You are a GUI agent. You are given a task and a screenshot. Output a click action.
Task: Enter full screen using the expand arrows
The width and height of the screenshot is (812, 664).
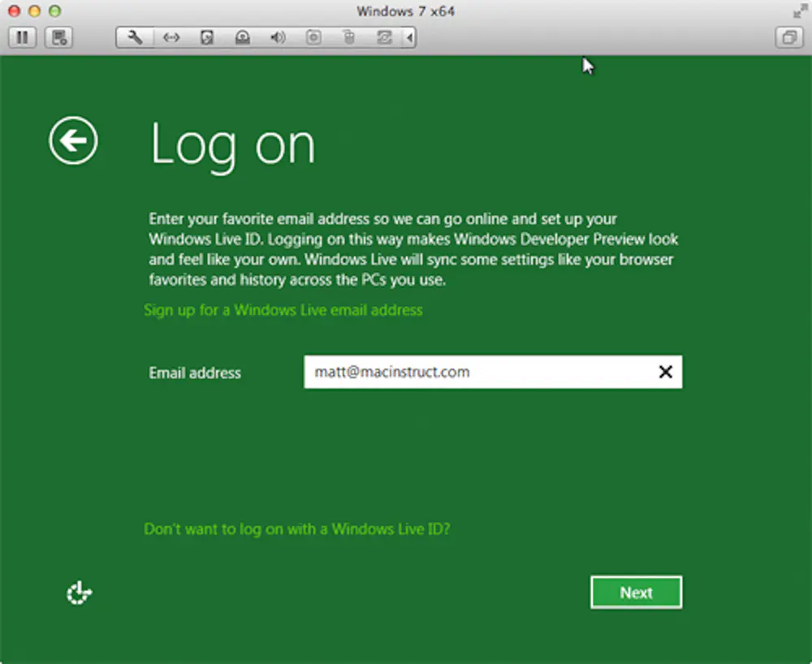(799, 11)
